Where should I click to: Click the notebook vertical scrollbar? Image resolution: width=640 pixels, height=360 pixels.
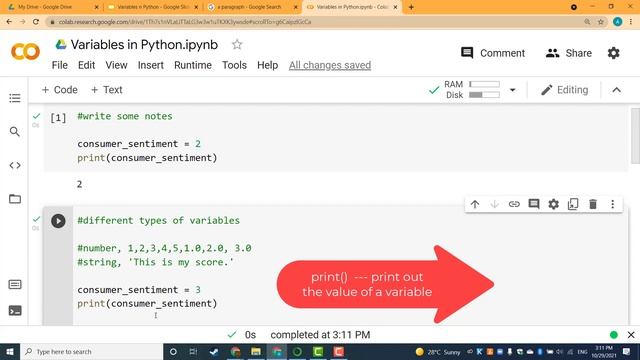[635, 136]
